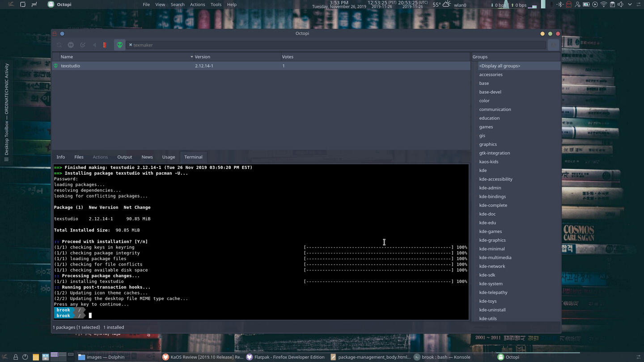
Task: Open the battery tray indicator
Action: [x=586, y=4]
